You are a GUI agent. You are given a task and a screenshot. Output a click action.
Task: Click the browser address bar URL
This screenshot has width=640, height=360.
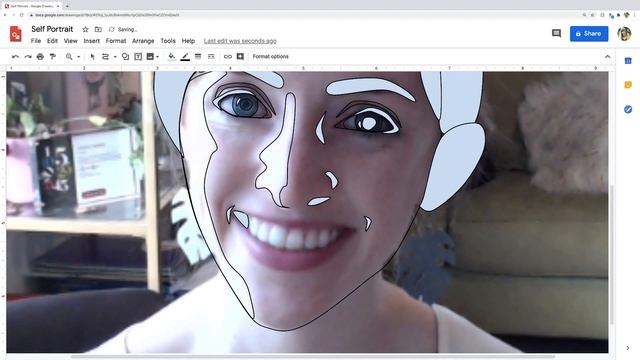click(x=107, y=15)
